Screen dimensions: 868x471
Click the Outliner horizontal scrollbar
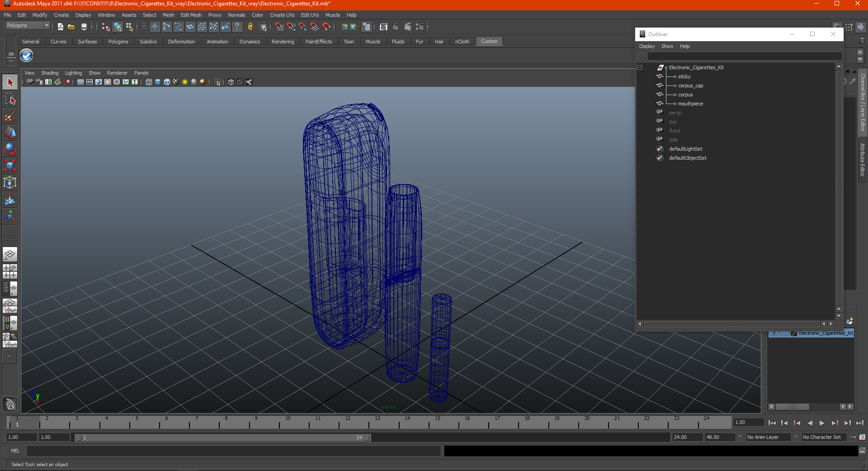point(732,324)
